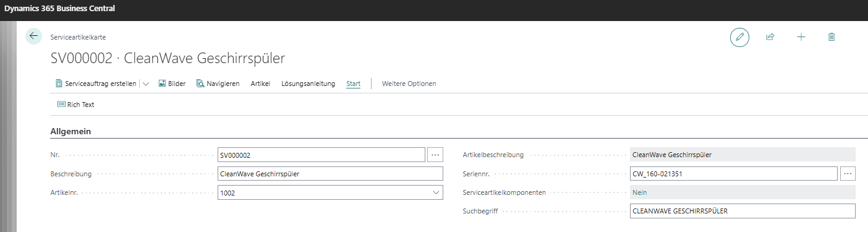
Task: Click the page title SV000002 · CleanWave Geschirrspüler
Action: click(168, 59)
